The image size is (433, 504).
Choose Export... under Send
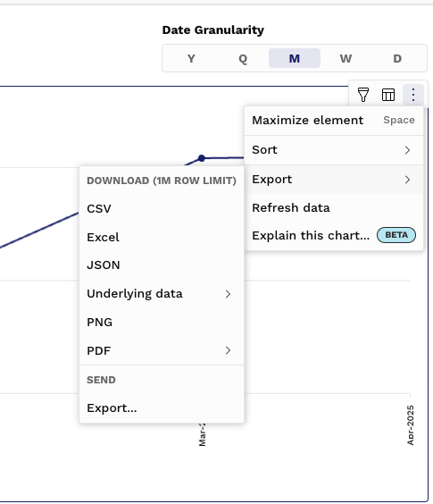coord(162,408)
